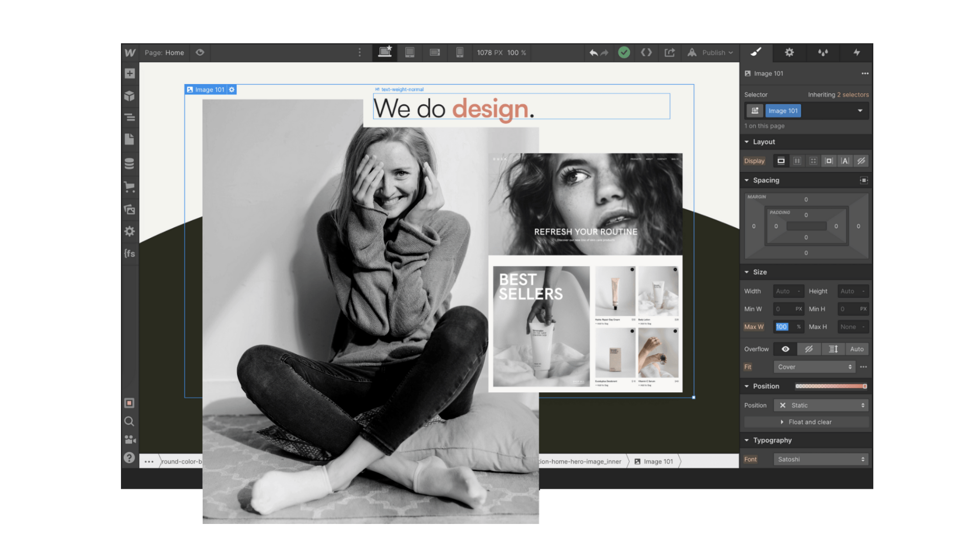The height and width of the screenshot is (551, 980).
Task: Open the Audit panel icon
Action: [x=130, y=403]
